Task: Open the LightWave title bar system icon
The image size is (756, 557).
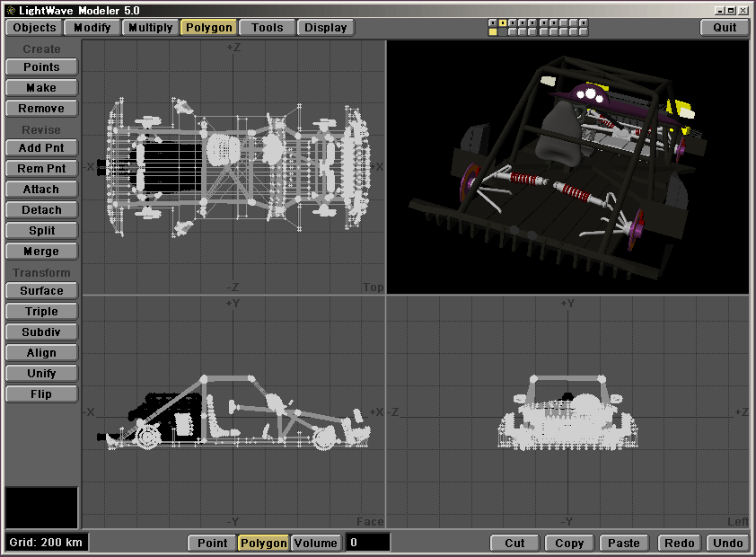Action: 10,9
